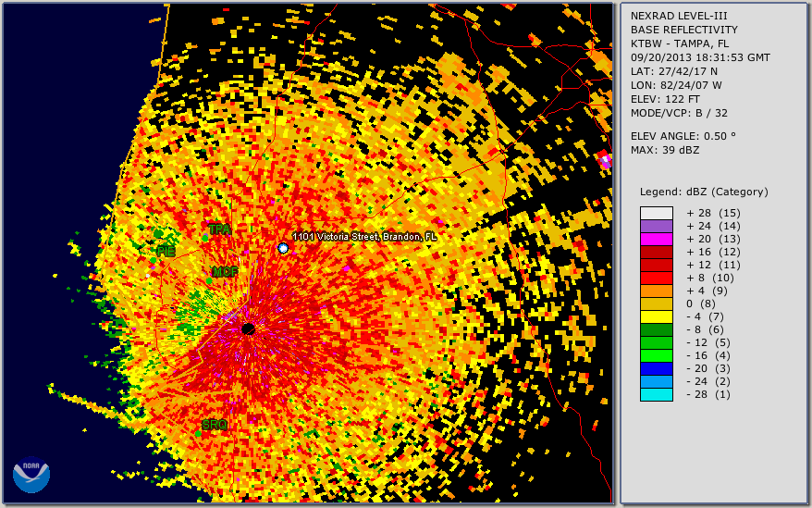This screenshot has width=812, height=508.
Task: Click the black radar site center dot
Action: point(249,328)
